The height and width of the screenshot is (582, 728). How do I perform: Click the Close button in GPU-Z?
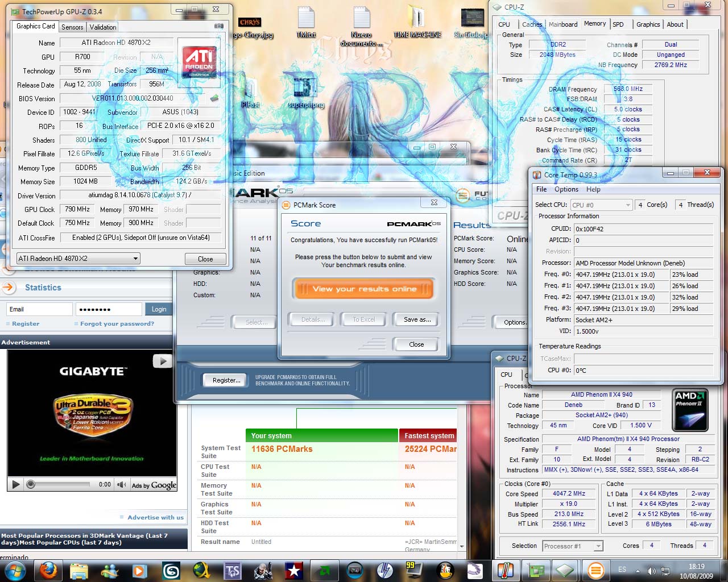[205, 259]
